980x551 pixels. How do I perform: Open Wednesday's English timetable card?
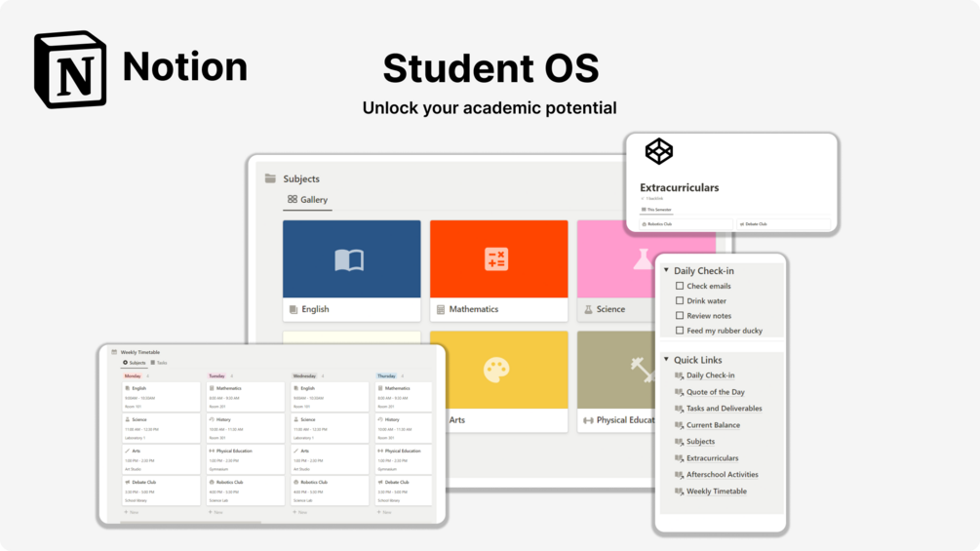click(x=330, y=397)
